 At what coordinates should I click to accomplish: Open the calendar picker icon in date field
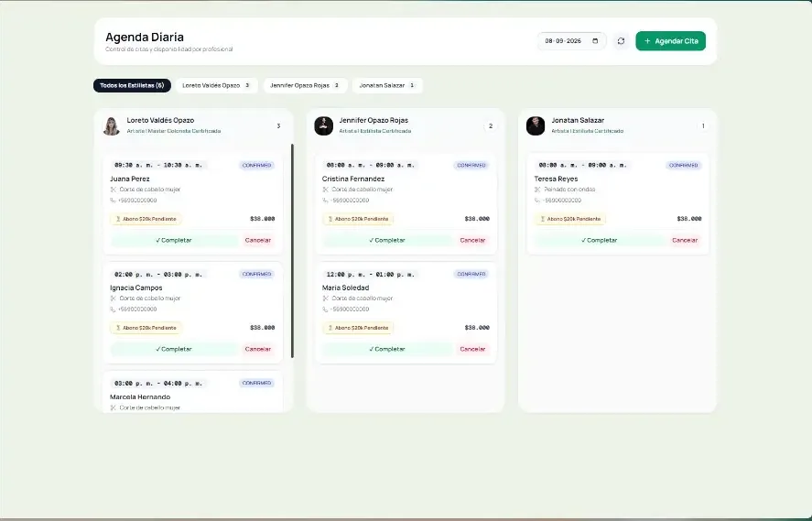[595, 41]
